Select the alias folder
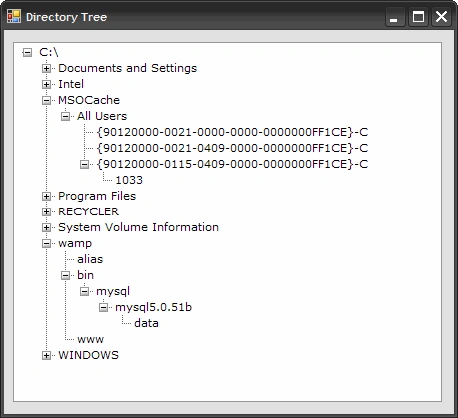The width and height of the screenshot is (458, 418). [x=90, y=259]
